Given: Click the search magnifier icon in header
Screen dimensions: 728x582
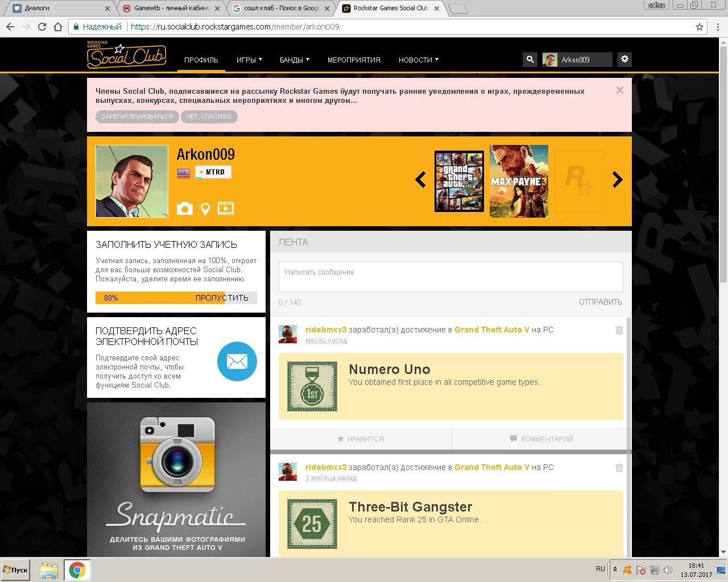Looking at the screenshot, I should [x=530, y=59].
